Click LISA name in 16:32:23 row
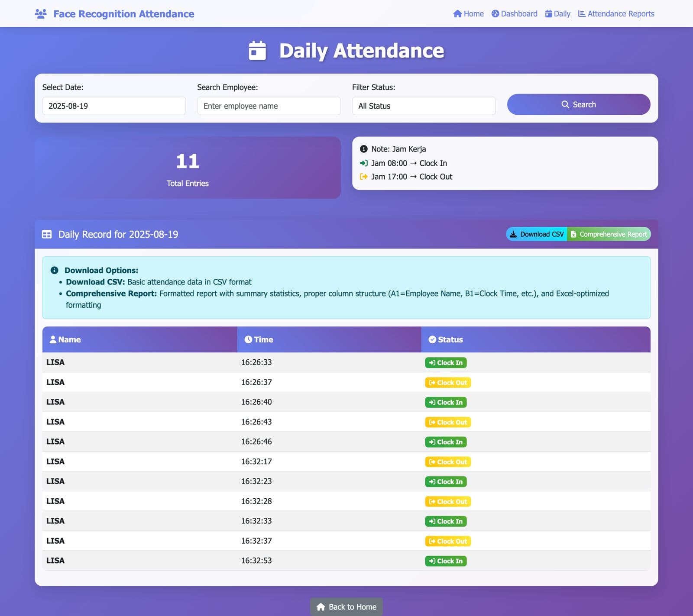Screen dimensions: 693x616 55,481
